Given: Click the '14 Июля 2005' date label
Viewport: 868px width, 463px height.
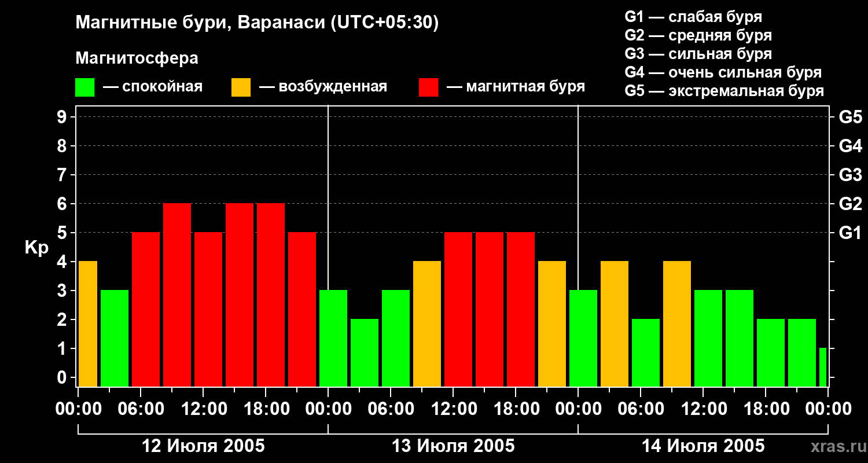Looking at the screenshot, I should (x=703, y=446).
